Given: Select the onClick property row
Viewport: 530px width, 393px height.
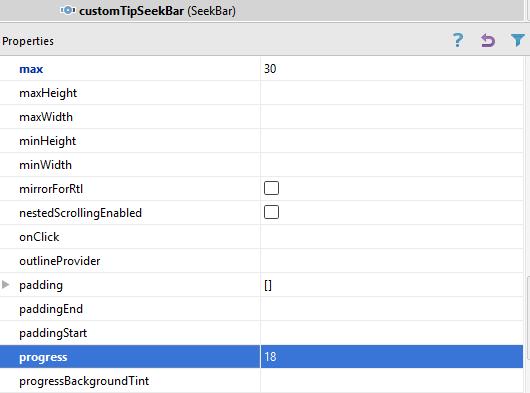Looking at the screenshot, I should (x=262, y=237).
